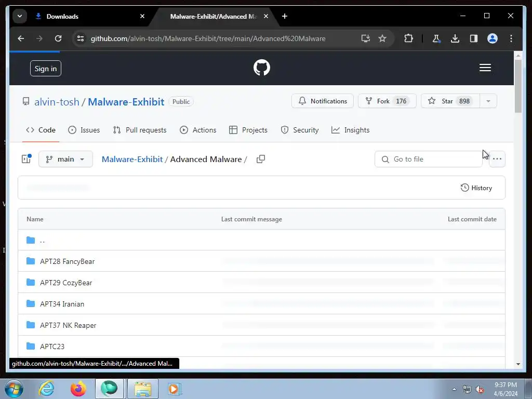The height and width of the screenshot is (399, 532).
Task: Close the Downloads tab
Action: [x=142, y=16]
